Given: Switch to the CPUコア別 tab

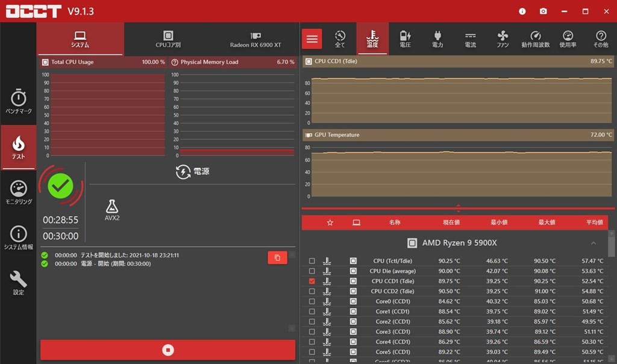Looking at the screenshot, I should [x=168, y=39].
